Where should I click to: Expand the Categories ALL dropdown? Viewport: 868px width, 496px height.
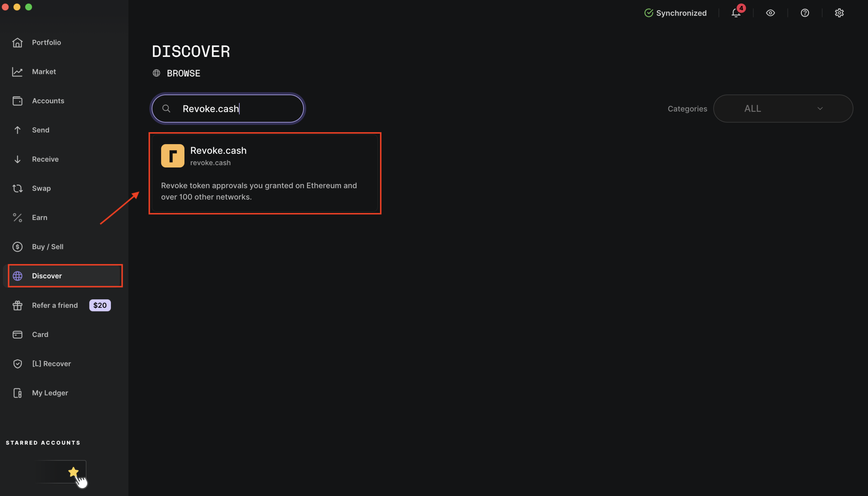pyautogui.click(x=783, y=109)
